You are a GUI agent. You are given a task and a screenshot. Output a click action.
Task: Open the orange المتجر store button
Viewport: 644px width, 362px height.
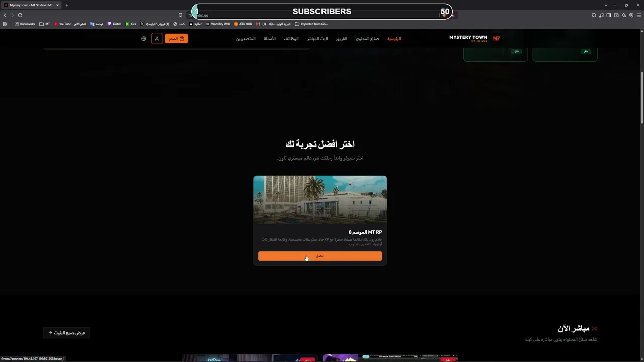[176, 39]
